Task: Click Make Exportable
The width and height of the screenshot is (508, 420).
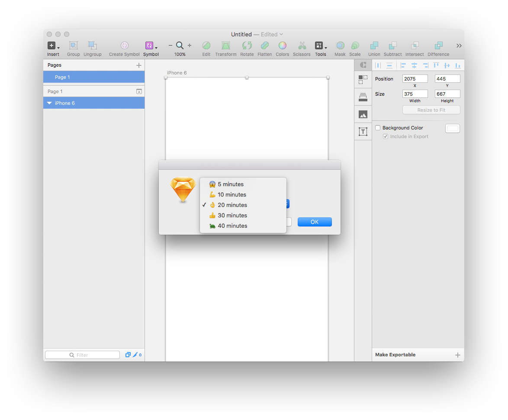Action: pos(395,355)
